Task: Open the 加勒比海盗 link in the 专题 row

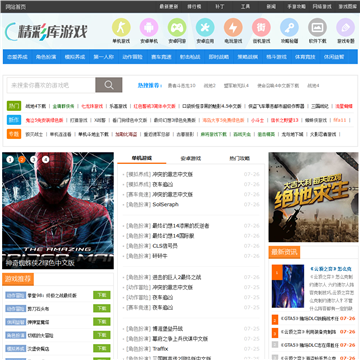Action: pyautogui.click(x=126, y=134)
